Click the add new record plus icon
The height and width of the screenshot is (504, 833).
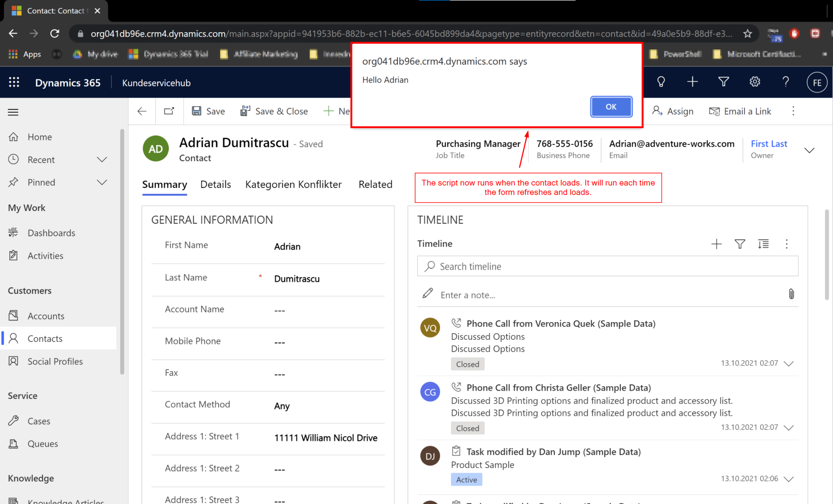pyautogui.click(x=692, y=82)
